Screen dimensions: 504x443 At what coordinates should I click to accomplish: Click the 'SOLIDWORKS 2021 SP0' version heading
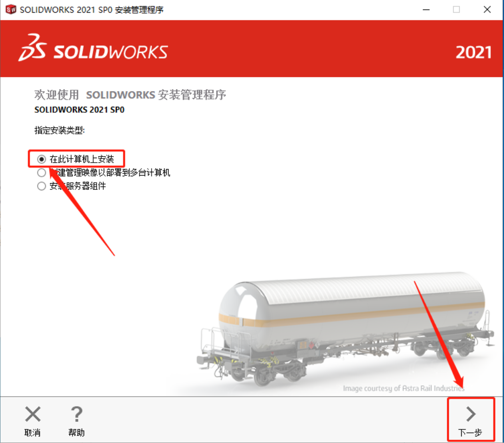click(80, 110)
